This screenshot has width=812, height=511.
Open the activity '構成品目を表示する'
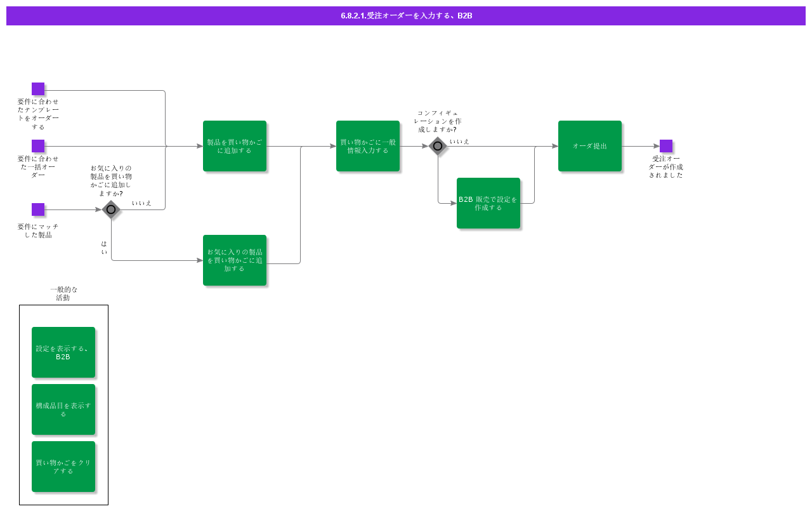[63, 409]
